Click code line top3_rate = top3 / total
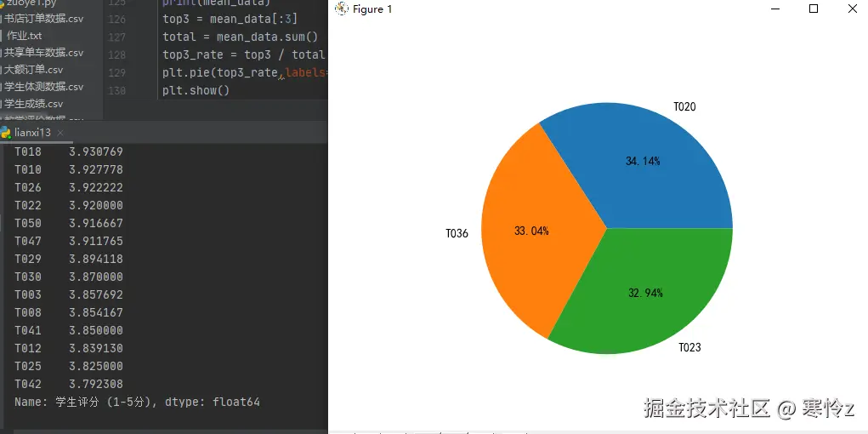 pos(244,54)
